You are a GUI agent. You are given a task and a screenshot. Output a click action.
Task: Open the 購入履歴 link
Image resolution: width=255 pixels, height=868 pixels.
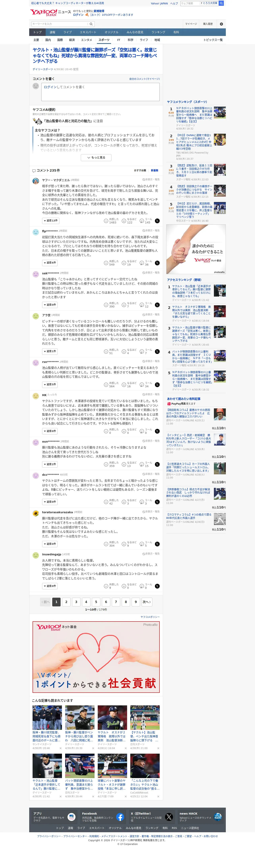208,24
